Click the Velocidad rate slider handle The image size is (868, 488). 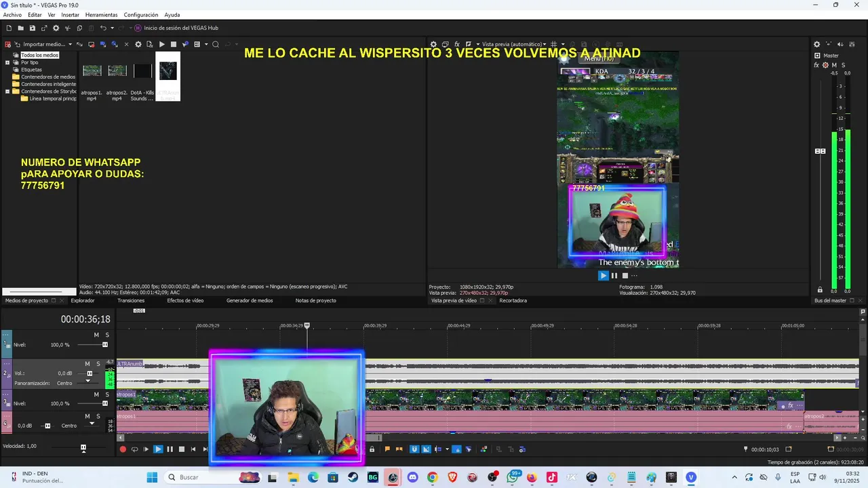pos(83,447)
